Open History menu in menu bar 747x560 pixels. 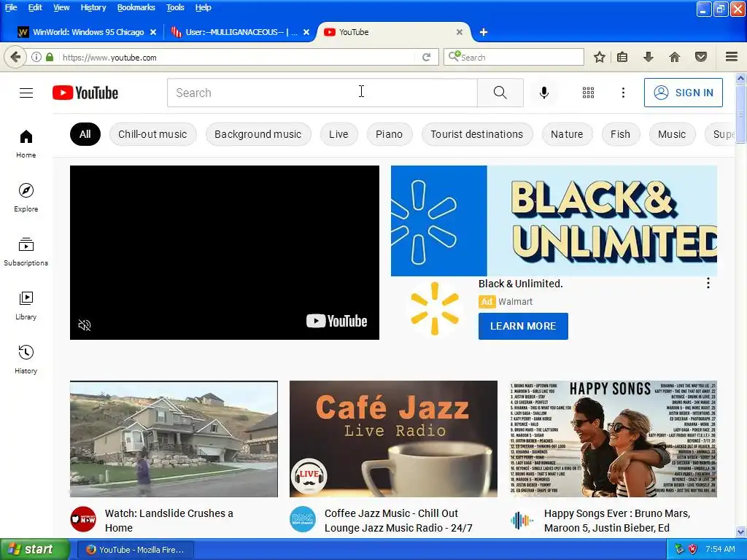pos(93,7)
